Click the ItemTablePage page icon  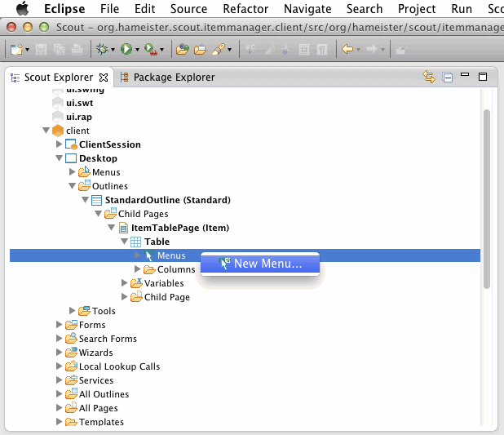coord(111,228)
